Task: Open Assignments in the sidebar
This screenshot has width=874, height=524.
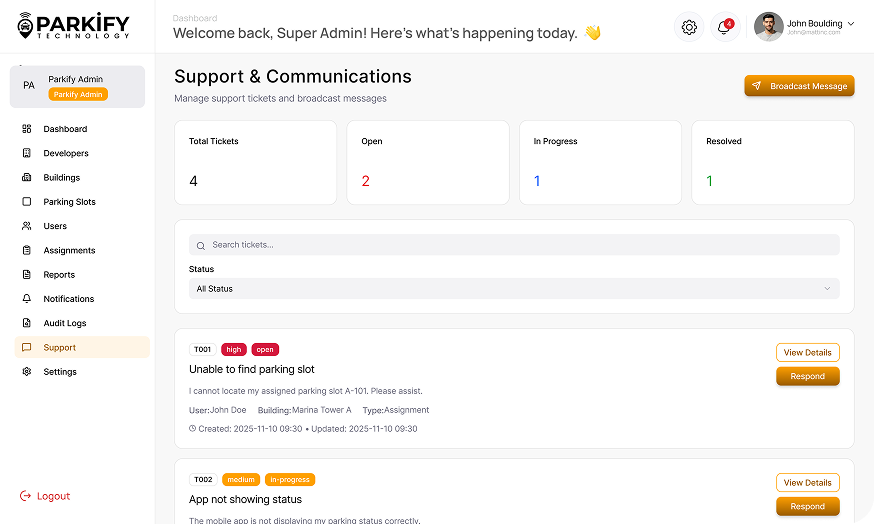Action: coord(69,250)
